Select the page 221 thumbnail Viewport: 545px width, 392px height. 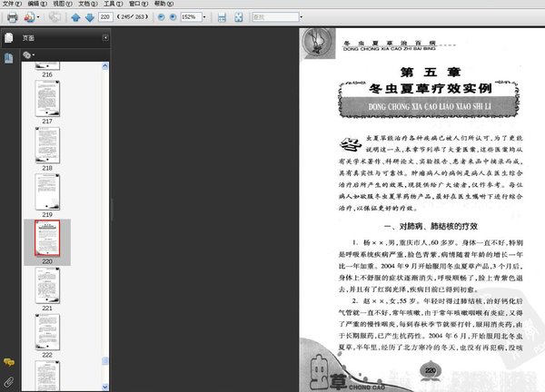[47, 286]
